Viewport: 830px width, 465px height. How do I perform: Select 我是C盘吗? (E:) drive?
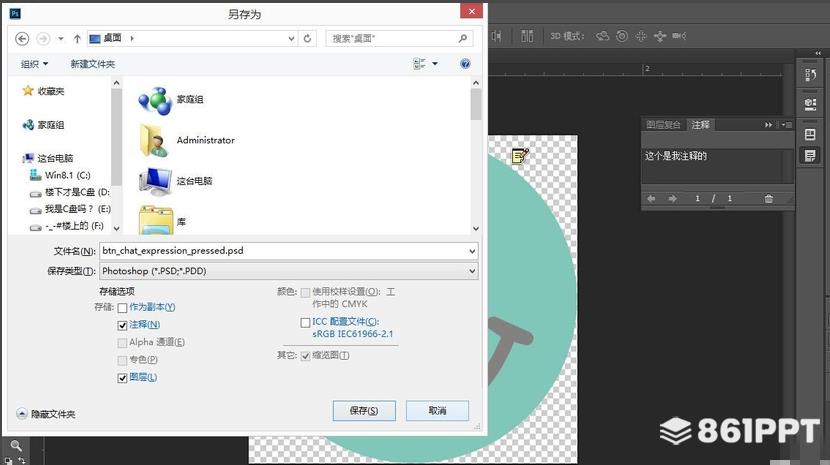tap(70, 209)
